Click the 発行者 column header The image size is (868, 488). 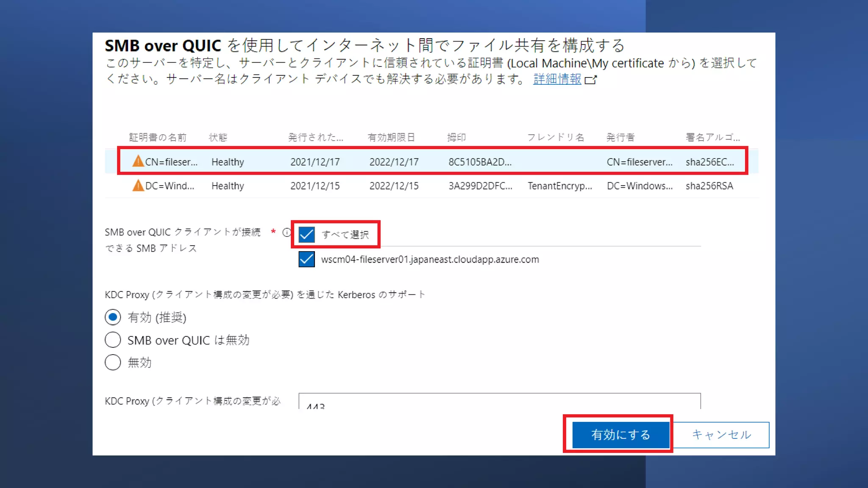point(620,137)
